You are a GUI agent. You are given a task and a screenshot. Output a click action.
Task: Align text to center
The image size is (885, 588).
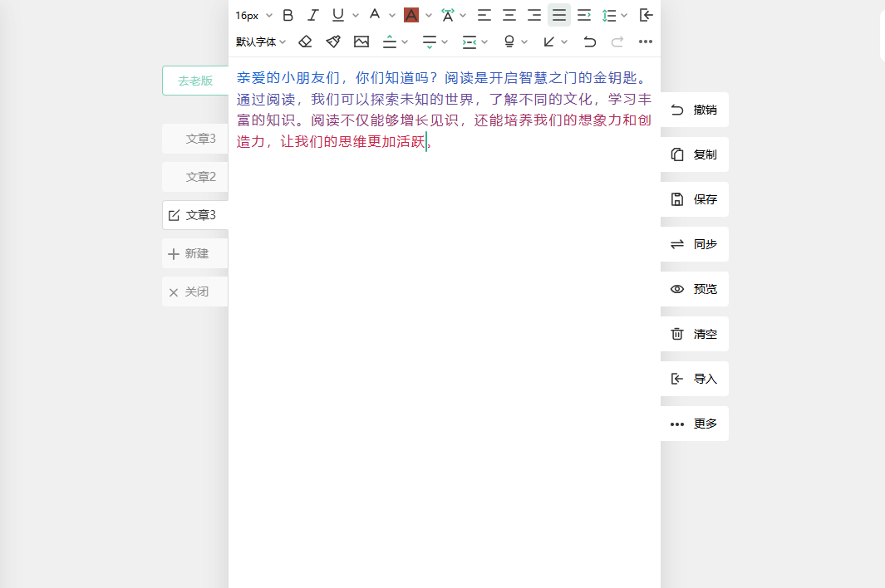point(509,15)
